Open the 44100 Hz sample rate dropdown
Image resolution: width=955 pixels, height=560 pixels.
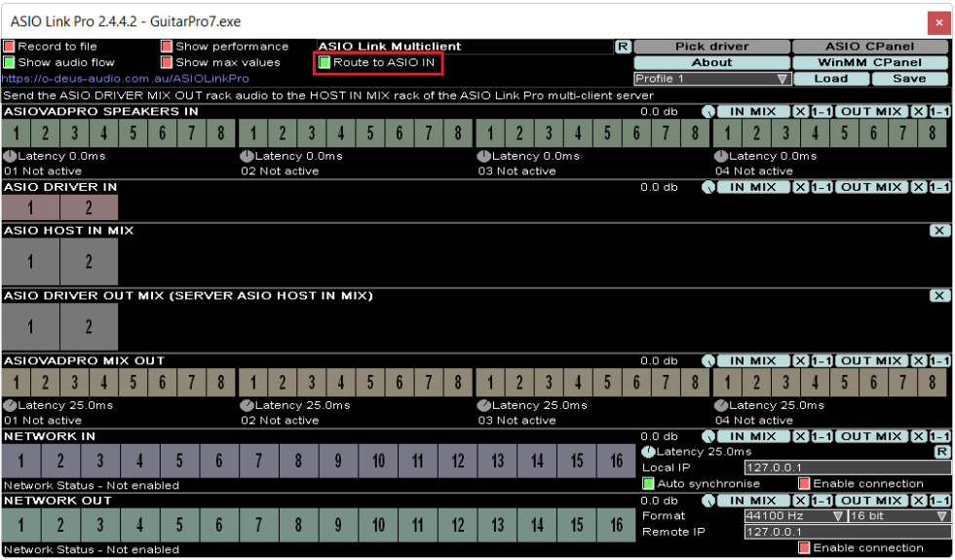(794, 516)
